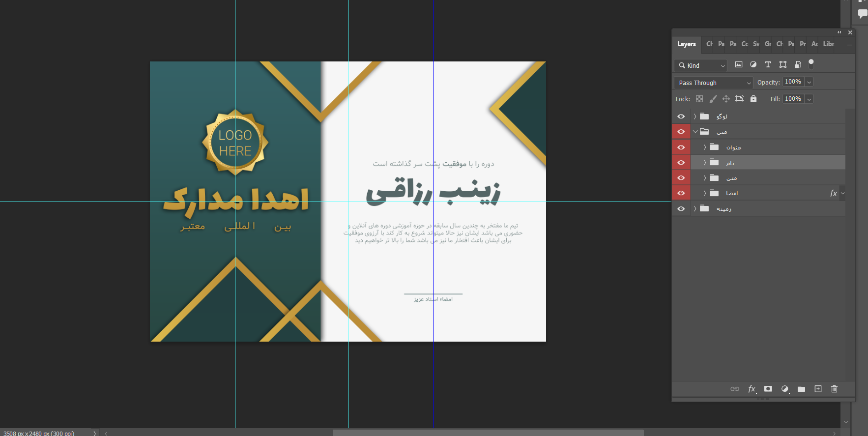
Task: Toggle visibility of the عنوان group
Action: 681,147
